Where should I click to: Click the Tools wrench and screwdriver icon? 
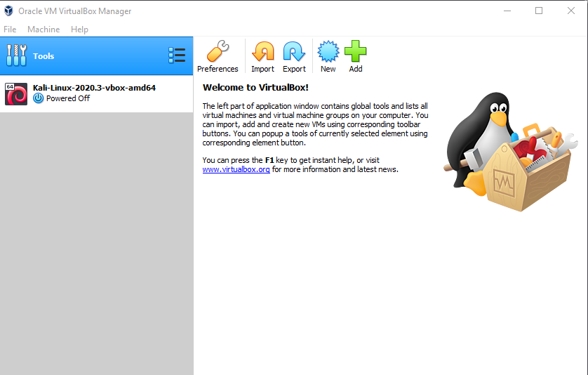coord(16,56)
